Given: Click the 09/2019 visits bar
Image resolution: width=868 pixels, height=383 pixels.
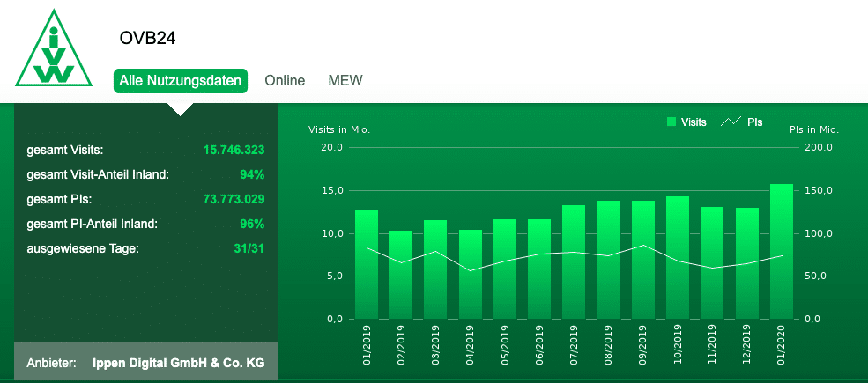Looking at the screenshot, I should [x=642, y=260].
